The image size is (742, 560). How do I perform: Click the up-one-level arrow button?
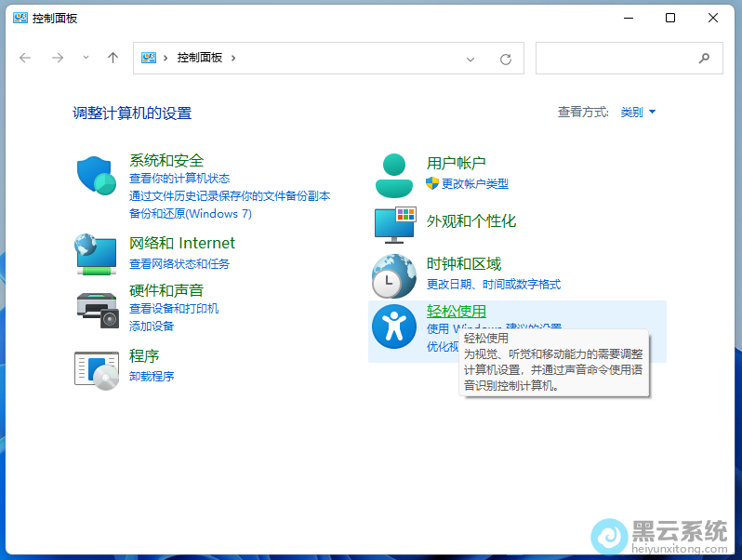pos(113,58)
